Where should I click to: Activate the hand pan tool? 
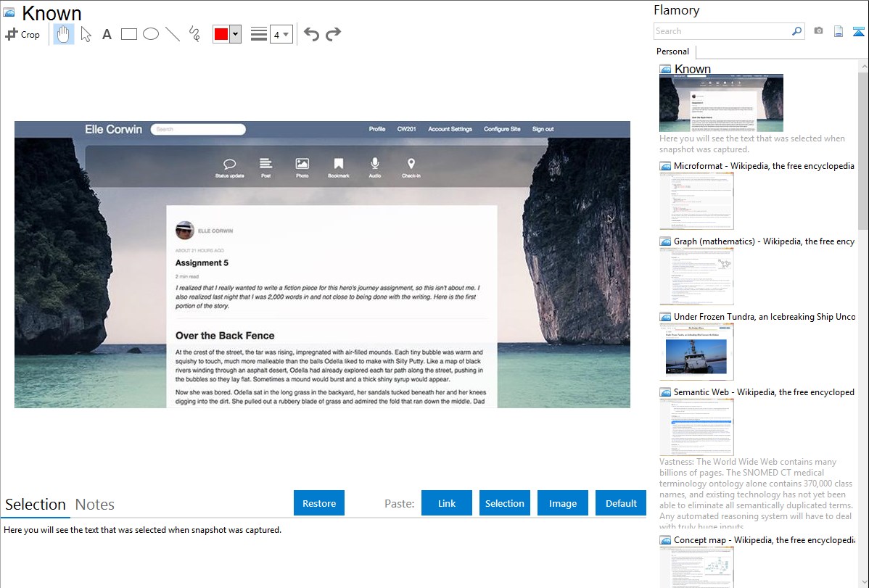pyautogui.click(x=64, y=34)
